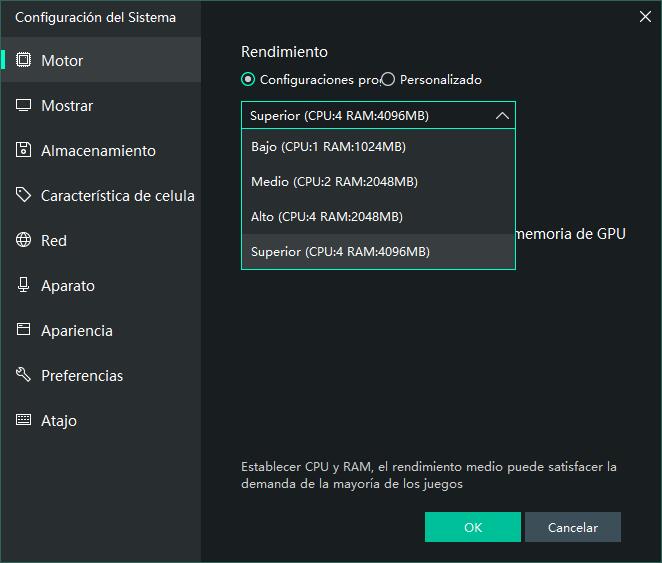Close the Configuración del Sistema window

(x=646, y=16)
